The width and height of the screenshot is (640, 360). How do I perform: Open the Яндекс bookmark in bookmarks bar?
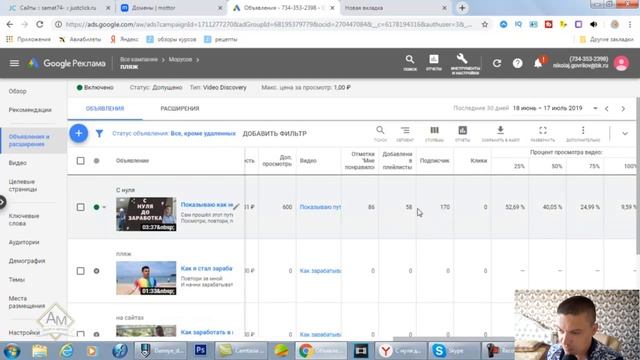tap(124, 39)
